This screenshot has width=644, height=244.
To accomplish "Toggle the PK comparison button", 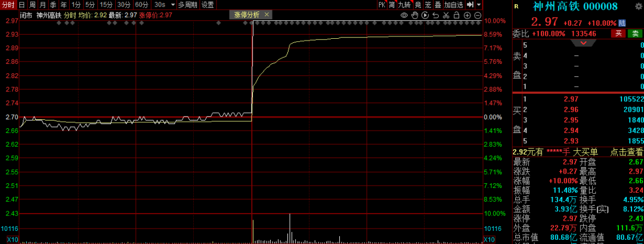I will coord(382,5).
